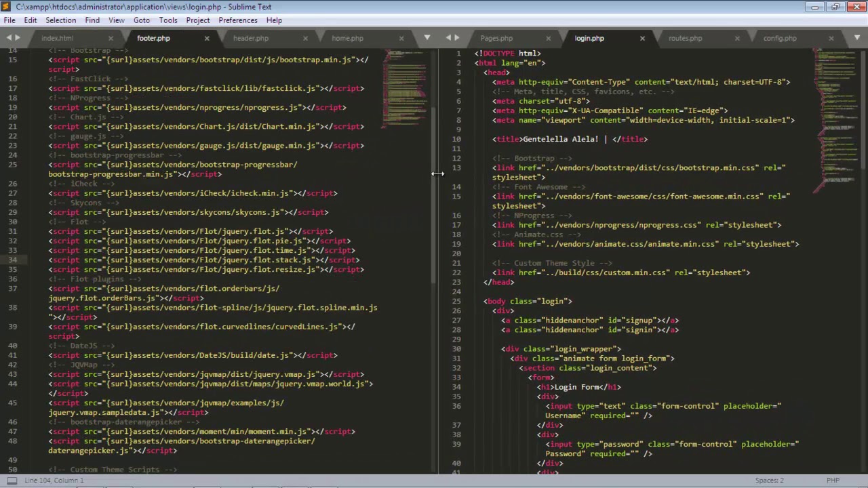
Task: Minimize the Sublime Text window
Action: tap(815, 7)
